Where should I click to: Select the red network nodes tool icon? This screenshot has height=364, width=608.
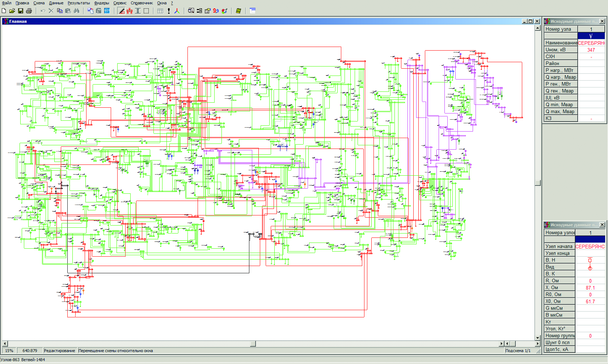130,11
